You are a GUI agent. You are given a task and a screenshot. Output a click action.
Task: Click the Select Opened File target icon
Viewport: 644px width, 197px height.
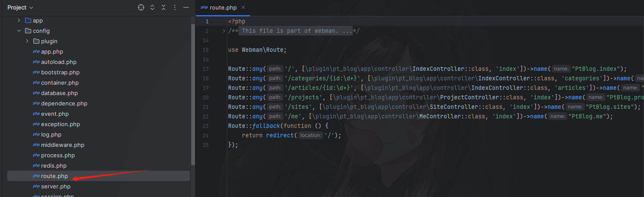141,7
